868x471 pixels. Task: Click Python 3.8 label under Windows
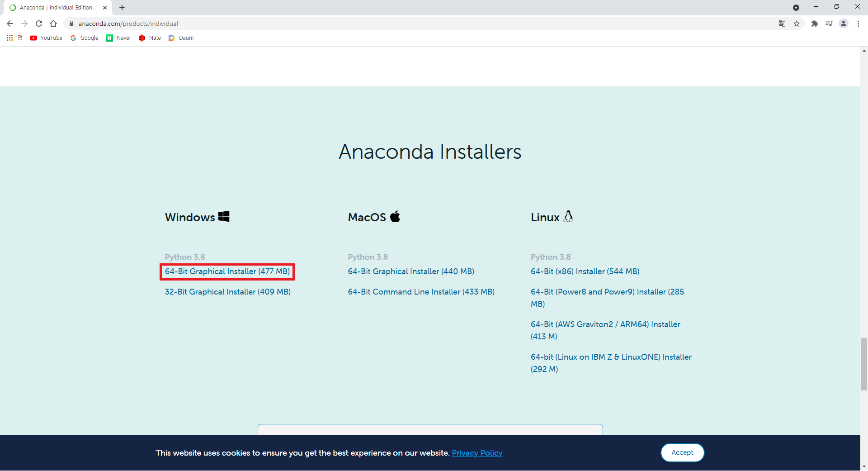[185, 257]
